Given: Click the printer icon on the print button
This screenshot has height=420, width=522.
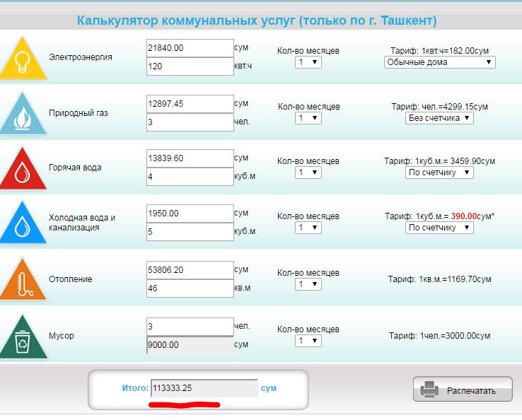Looking at the screenshot, I should tap(430, 390).
